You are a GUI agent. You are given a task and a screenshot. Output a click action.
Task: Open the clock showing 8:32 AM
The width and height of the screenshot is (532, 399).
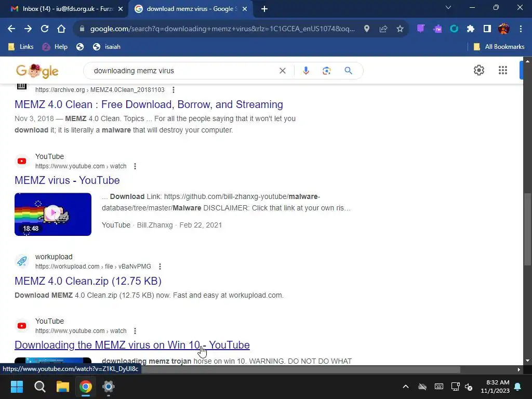pos(495,387)
